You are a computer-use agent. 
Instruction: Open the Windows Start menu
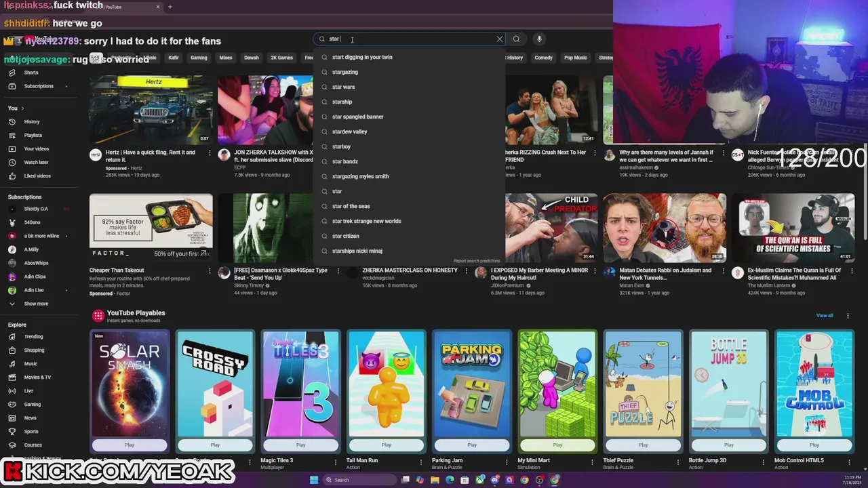314,480
